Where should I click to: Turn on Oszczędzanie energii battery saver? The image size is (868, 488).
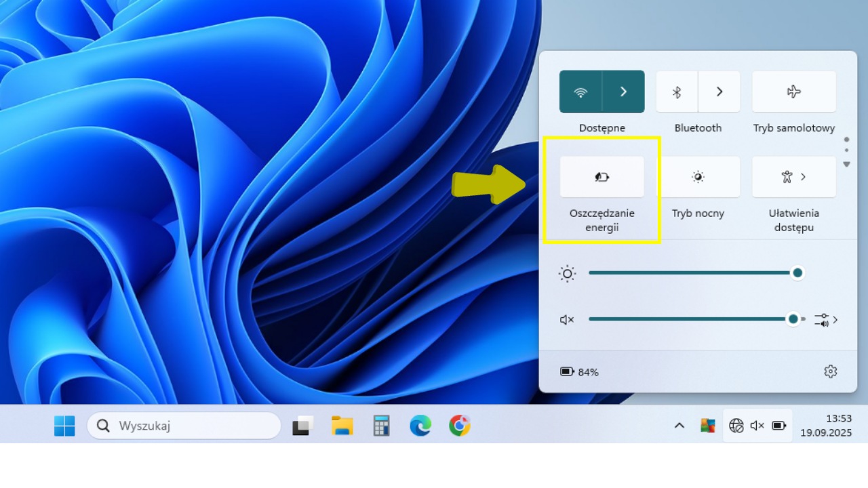pyautogui.click(x=601, y=178)
